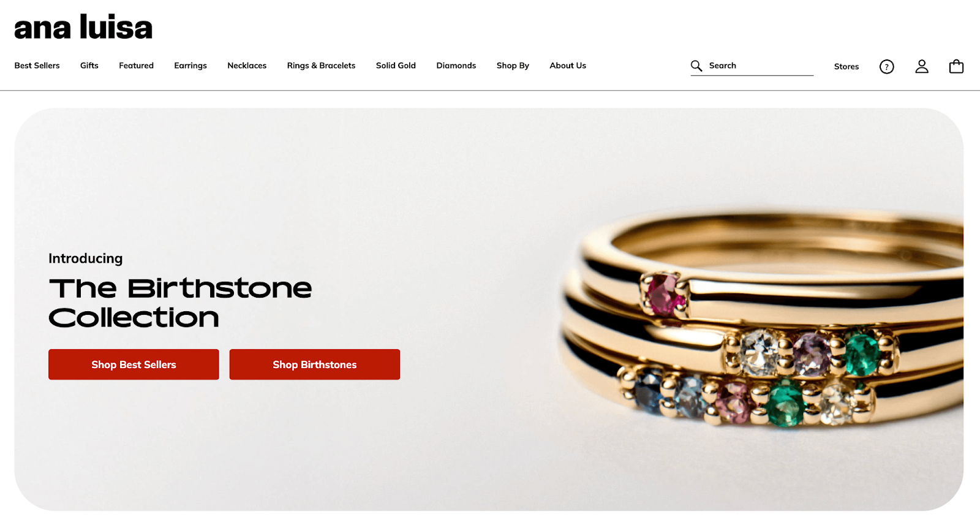Expand the Featured navigation menu
The image size is (980, 517).
pyautogui.click(x=137, y=66)
